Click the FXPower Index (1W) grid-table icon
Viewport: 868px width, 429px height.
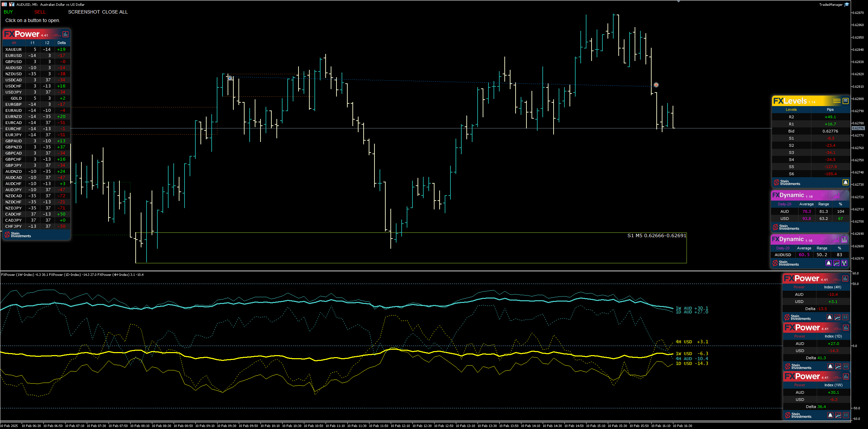point(846,415)
